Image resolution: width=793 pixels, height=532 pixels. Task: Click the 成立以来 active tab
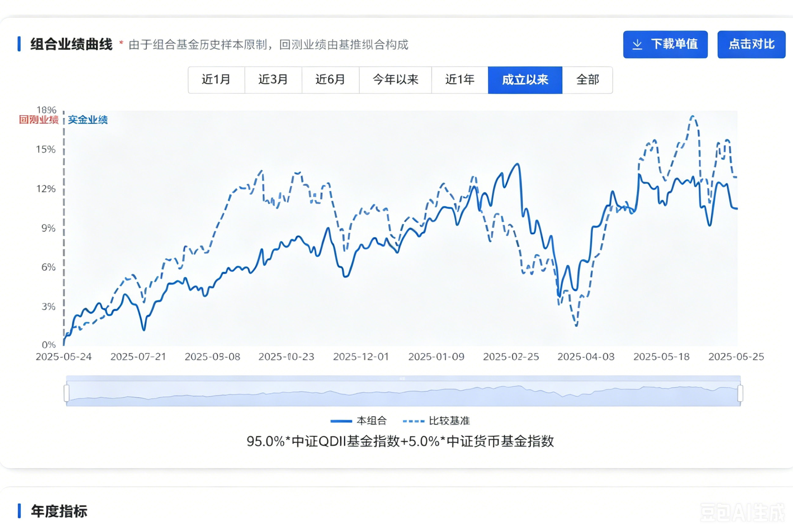(x=525, y=80)
